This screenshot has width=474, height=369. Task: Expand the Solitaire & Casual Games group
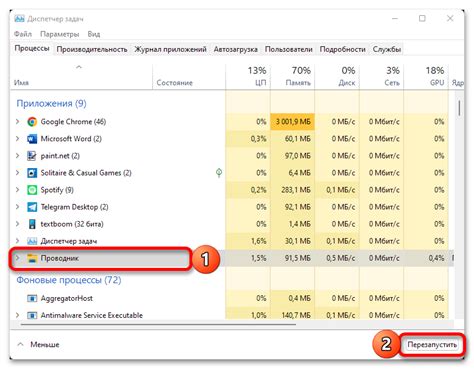18,173
